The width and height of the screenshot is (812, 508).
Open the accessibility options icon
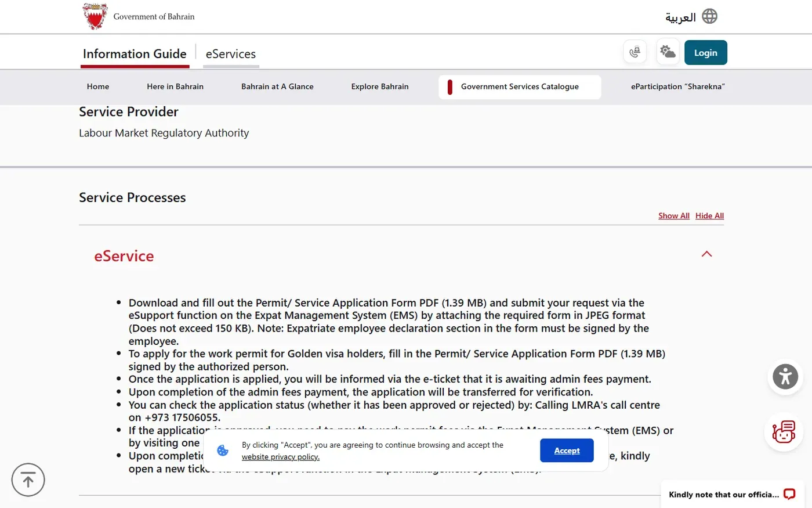pyautogui.click(x=785, y=377)
